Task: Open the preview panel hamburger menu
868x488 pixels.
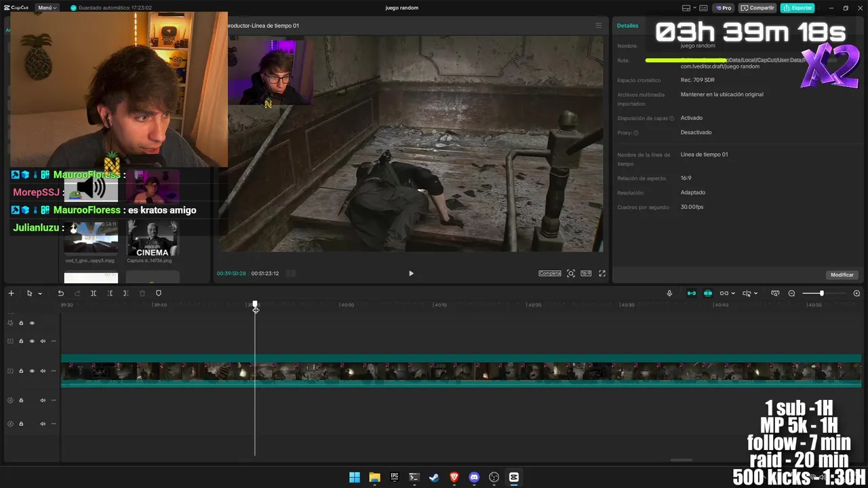Action: click(598, 26)
